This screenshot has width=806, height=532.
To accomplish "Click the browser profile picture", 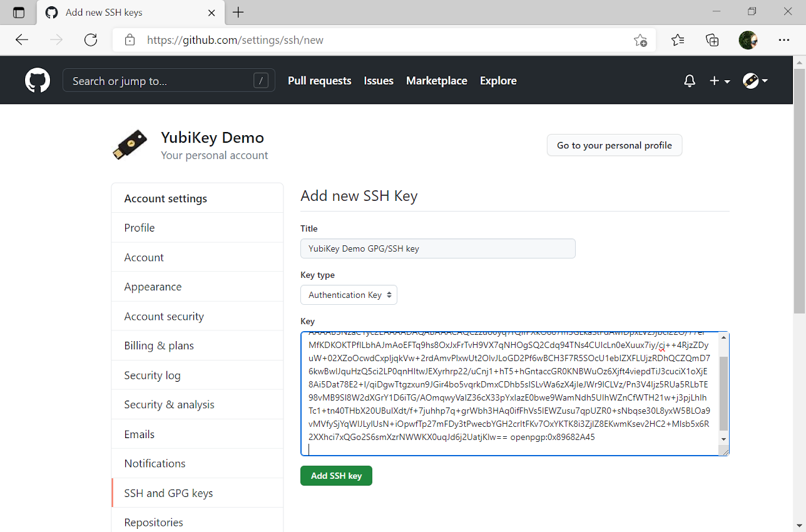I will click(x=748, y=40).
